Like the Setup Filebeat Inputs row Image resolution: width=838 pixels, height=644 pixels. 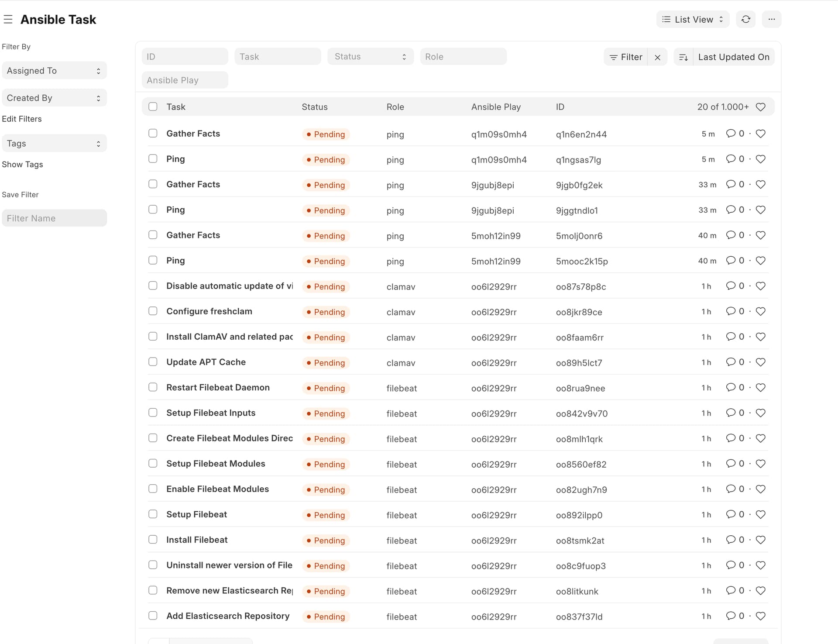[x=760, y=413]
